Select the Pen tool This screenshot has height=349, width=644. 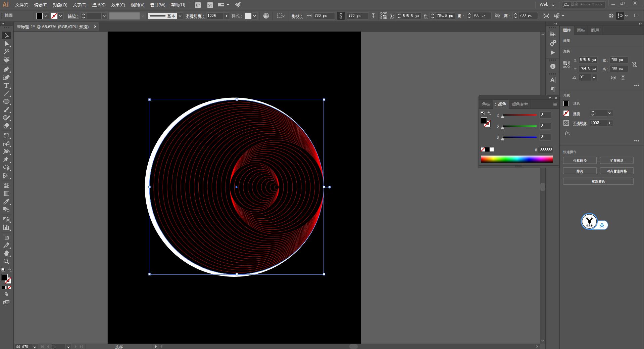click(x=6, y=69)
